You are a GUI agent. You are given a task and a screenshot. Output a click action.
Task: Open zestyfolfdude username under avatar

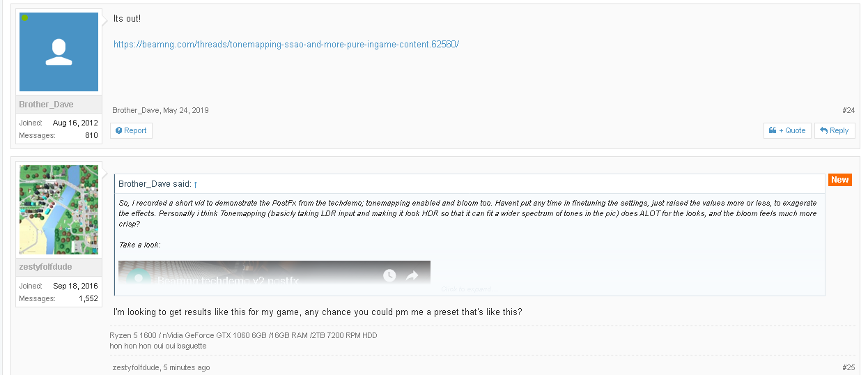click(46, 267)
